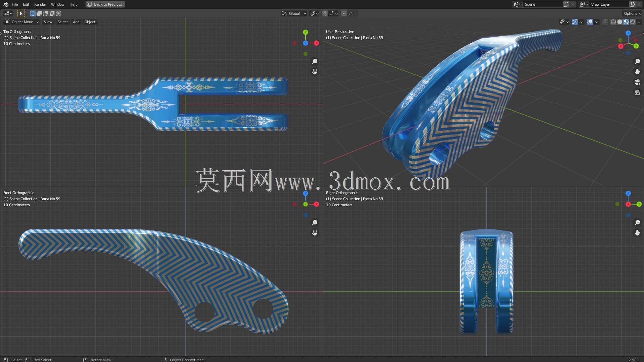
Task: Click the View Layer name field
Action: tap(609, 4)
